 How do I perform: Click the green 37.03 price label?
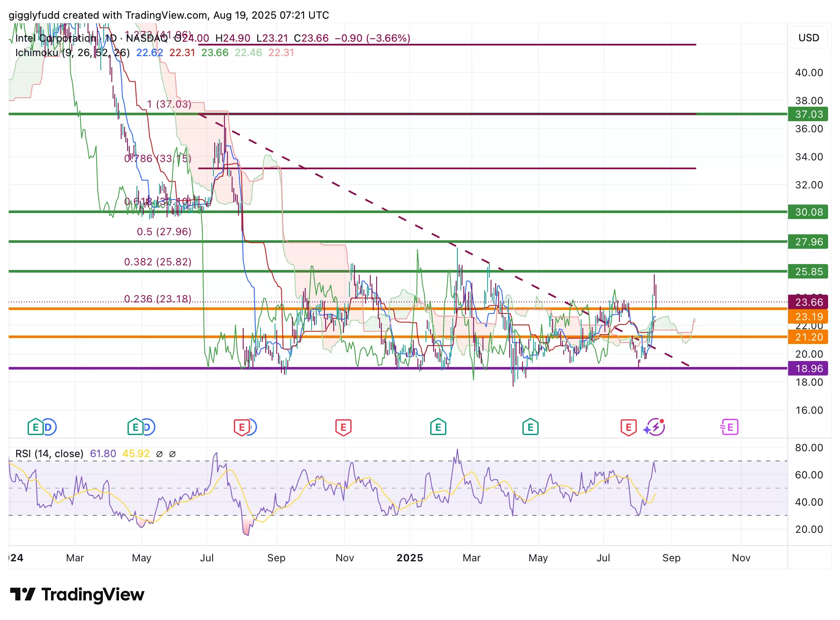(808, 114)
